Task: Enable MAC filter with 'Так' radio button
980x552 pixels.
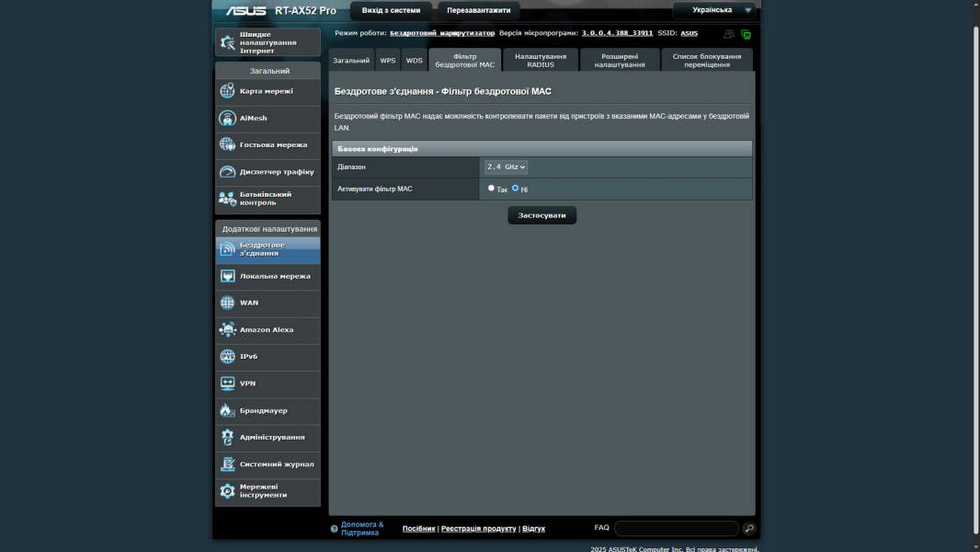Action: pos(491,188)
